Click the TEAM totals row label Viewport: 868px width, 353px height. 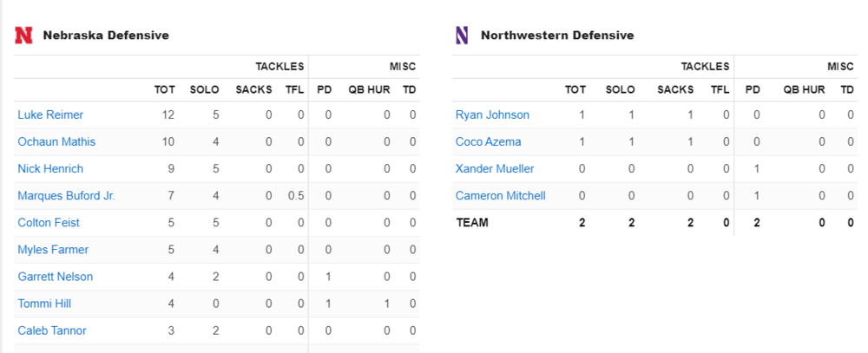[471, 223]
